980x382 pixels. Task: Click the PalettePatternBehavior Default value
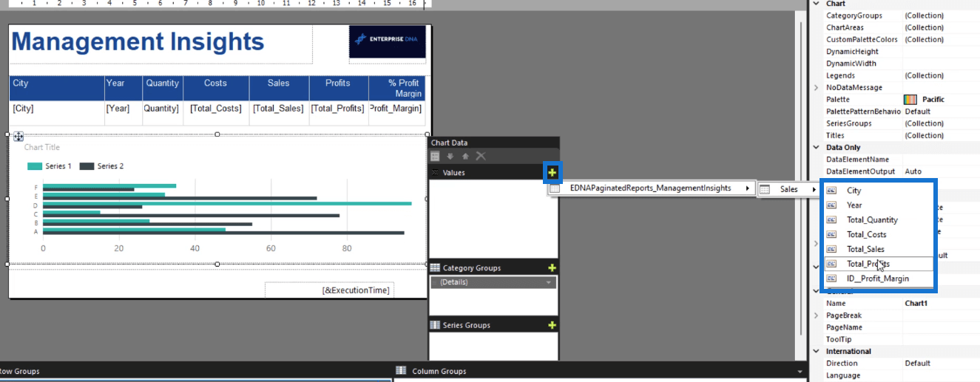pyautogui.click(x=917, y=112)
